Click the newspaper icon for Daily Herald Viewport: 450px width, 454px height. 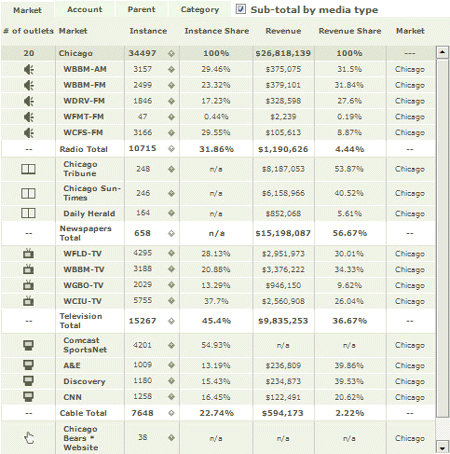(28, 213)
